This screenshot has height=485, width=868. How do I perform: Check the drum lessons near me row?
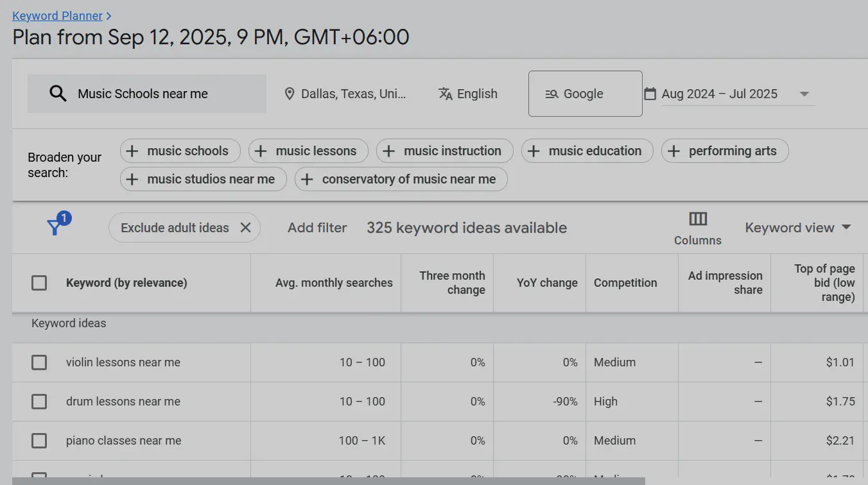click(x=39, y=402)
